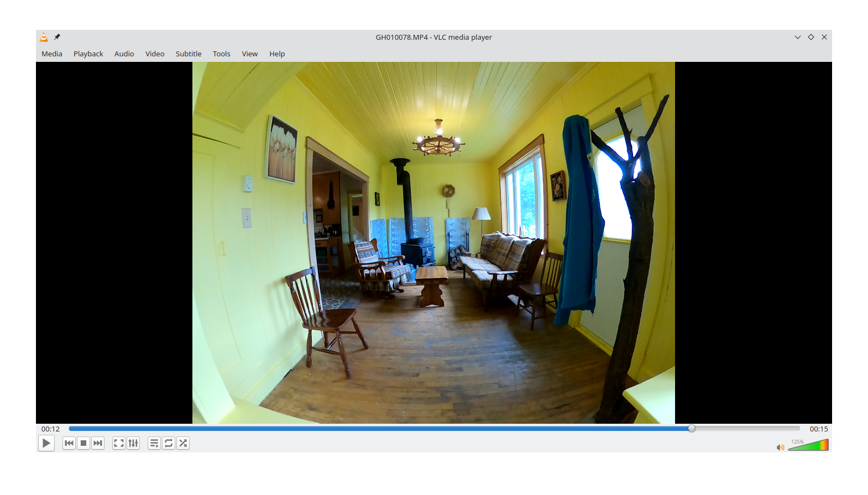The width and height of the screenshot is (868, 495).
Task: Skip to next media in playlist
Action: (x=98, y=443)
